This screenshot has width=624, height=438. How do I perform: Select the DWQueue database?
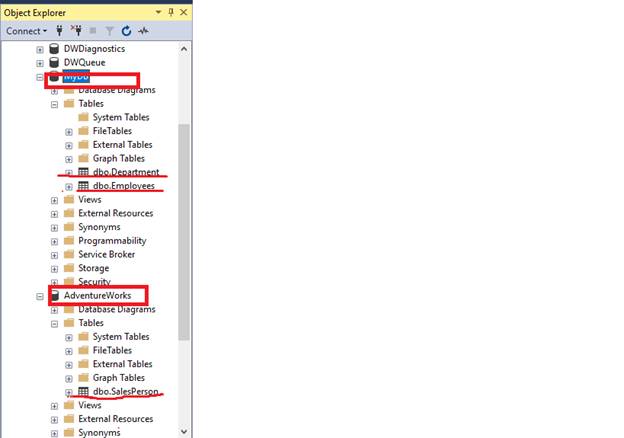(x=84, y=62)
